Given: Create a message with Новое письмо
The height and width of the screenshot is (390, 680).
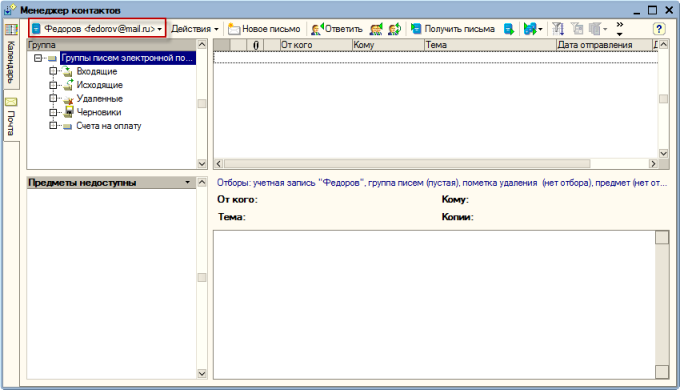Looking at the screenshot, I should [264, 29].
